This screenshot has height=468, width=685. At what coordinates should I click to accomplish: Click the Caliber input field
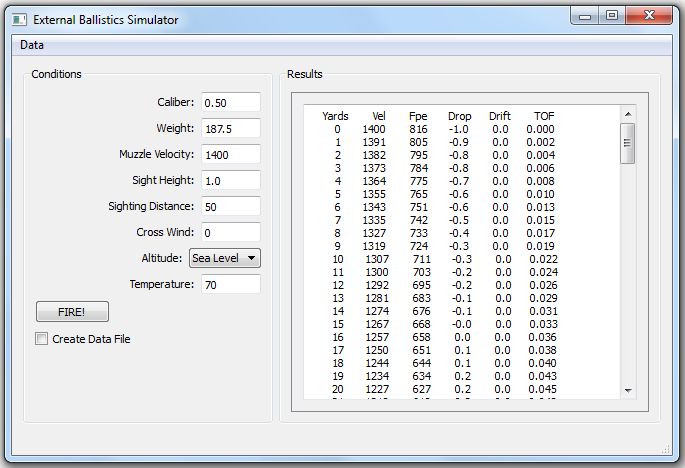[231, 102]
